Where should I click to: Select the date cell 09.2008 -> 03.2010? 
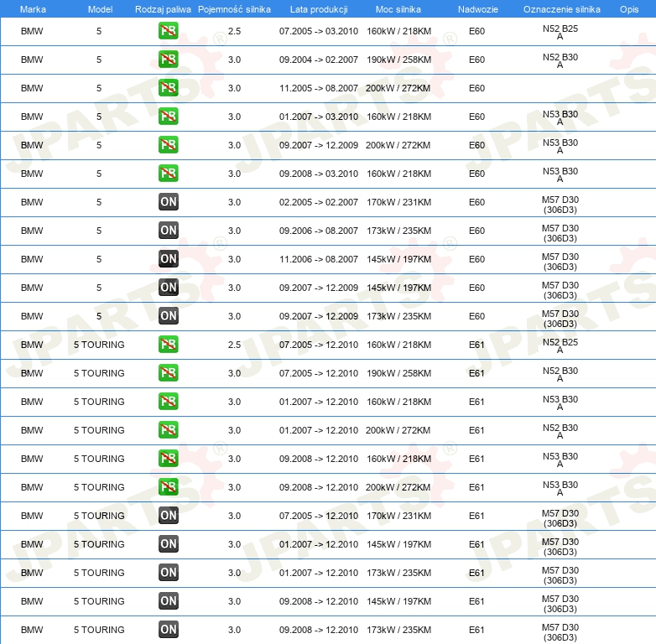tap(319, 174)
